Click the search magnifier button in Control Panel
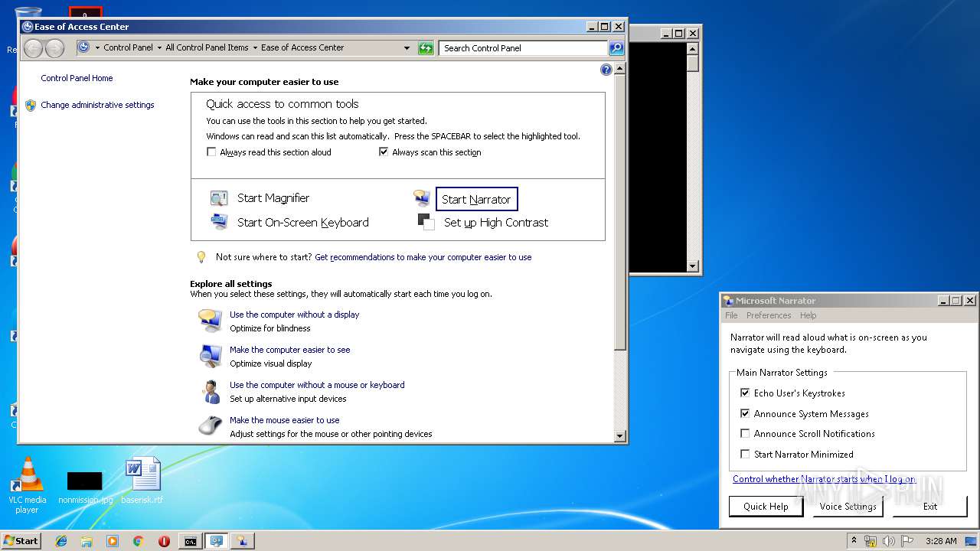The height and width of the screenshot is (551, 980). (616, 47)
